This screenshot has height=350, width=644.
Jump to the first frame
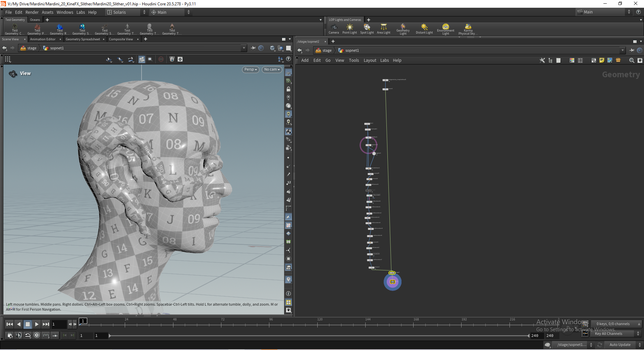(10, 324)
